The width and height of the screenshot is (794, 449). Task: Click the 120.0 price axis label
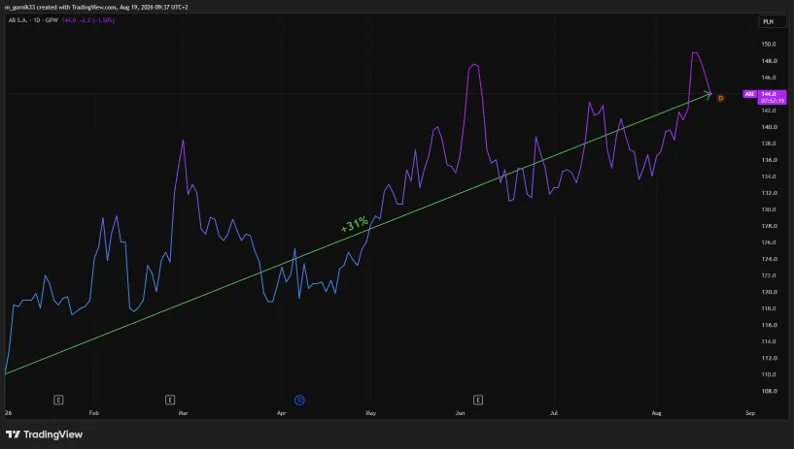pos(768,292)
